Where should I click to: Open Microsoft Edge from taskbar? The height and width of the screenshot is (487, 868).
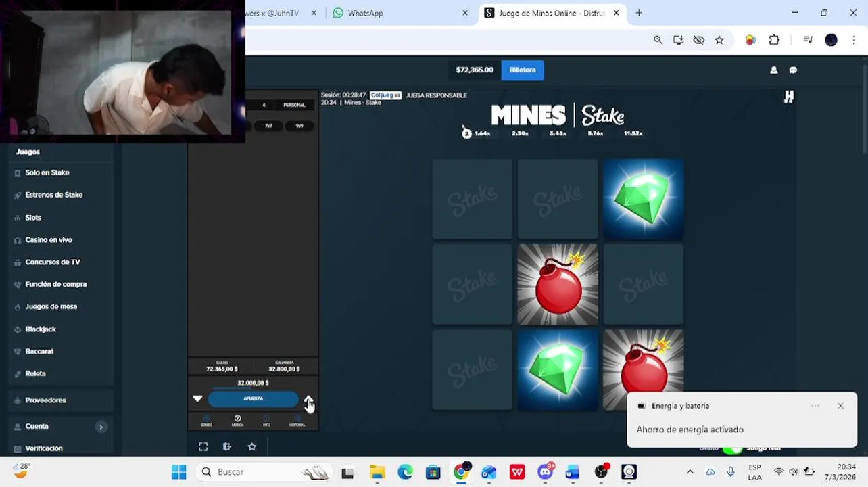(405, 472)
